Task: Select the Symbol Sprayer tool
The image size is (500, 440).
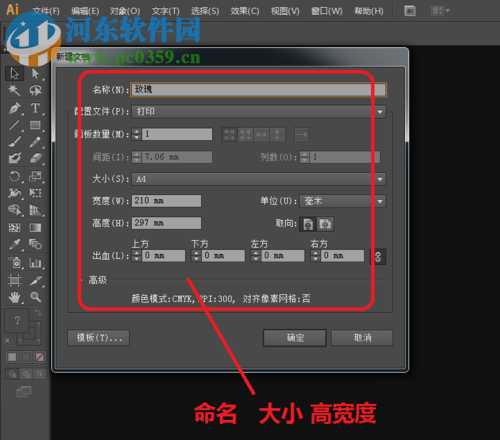Action: 15,263
